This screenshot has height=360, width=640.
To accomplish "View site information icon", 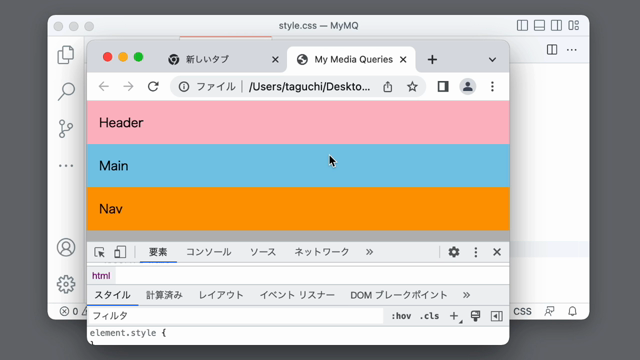I will [x=184, y=87].
